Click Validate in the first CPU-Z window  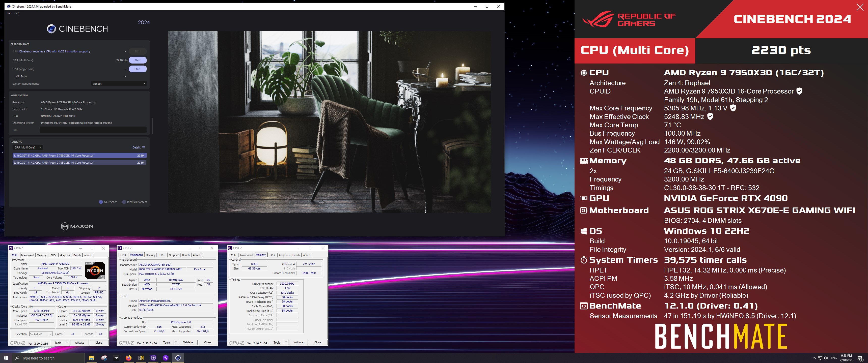[79, 343]
